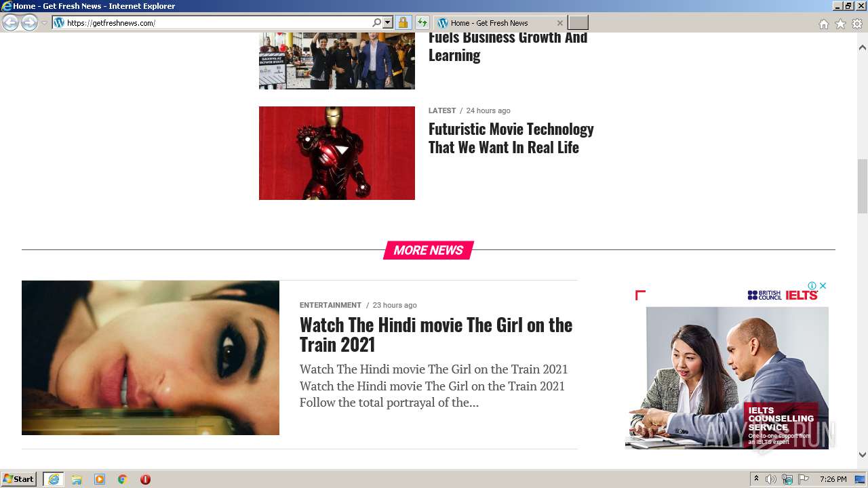The width and height of the screenshot is (868, 488).
Task: Click the page scrollbar down arrow
Action: coord(863,455)
